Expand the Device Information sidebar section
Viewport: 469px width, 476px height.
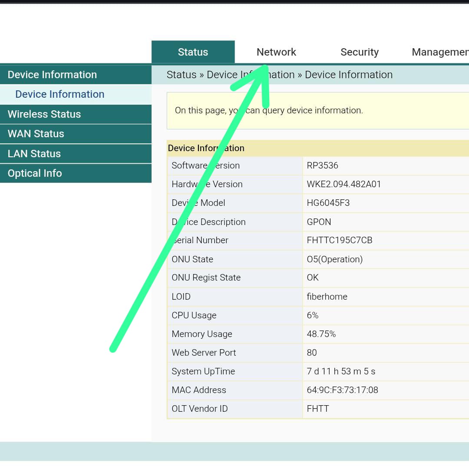pyautogui.click(x=52, y=75)
